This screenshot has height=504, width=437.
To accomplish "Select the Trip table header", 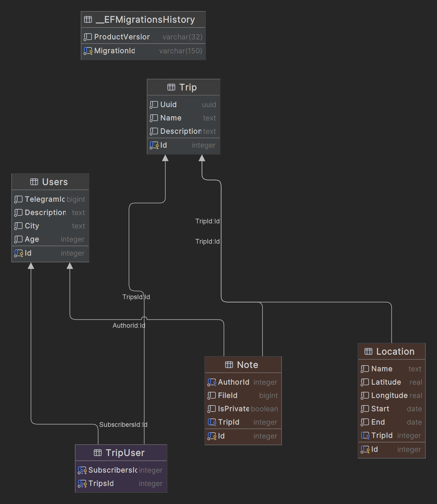I will (x=184, y=87).
